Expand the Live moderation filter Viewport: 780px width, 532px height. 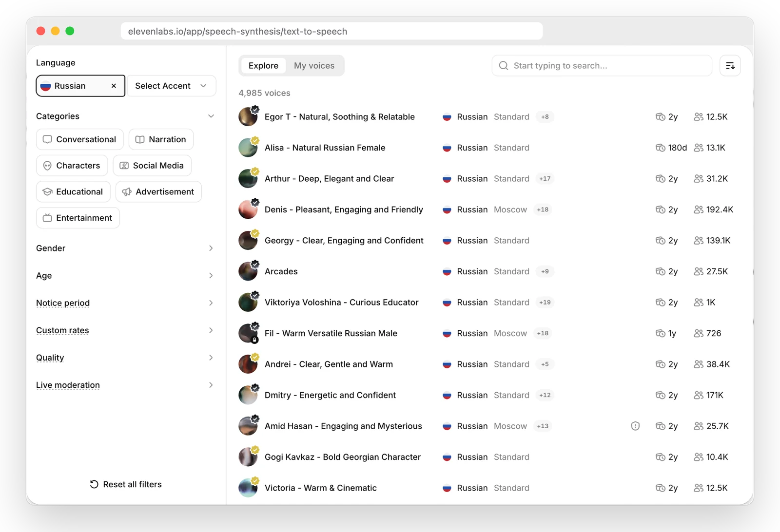(125, 385)
